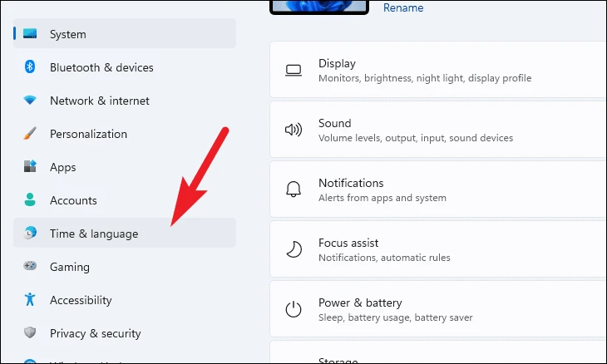Click 'Sleep, battery usage, battery saver' text

395,317
